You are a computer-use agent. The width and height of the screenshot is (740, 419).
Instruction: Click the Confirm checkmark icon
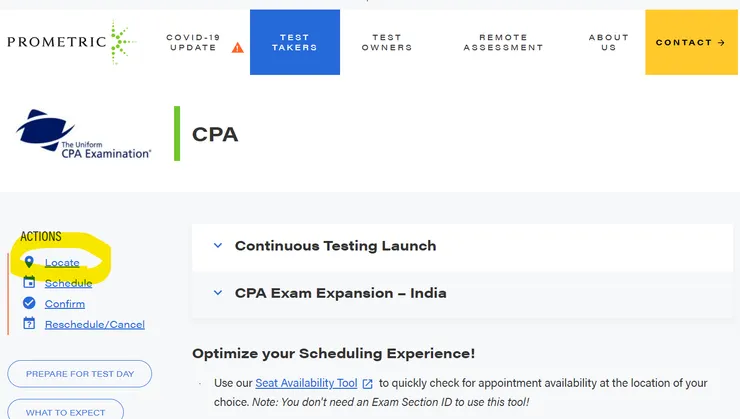tap(29, 303)
